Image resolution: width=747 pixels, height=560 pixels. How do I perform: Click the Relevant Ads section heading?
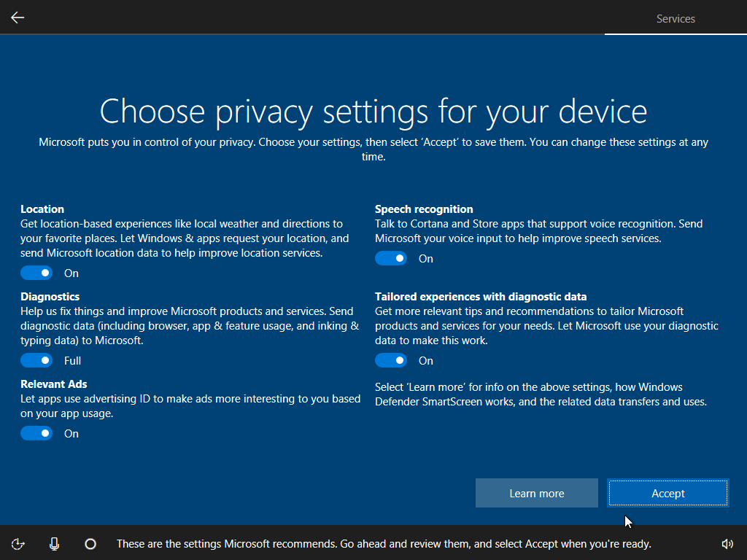click(54, 384)
